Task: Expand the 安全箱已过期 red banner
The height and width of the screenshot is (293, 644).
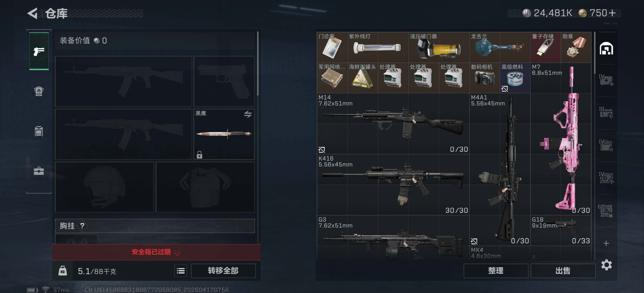Action: 156,252
